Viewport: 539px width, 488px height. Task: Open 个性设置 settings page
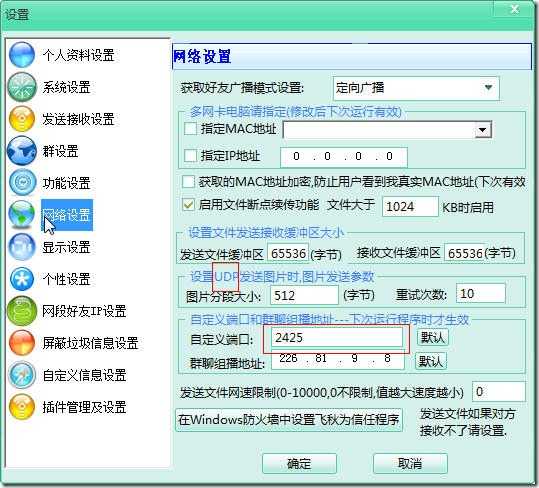click(66, 279)
